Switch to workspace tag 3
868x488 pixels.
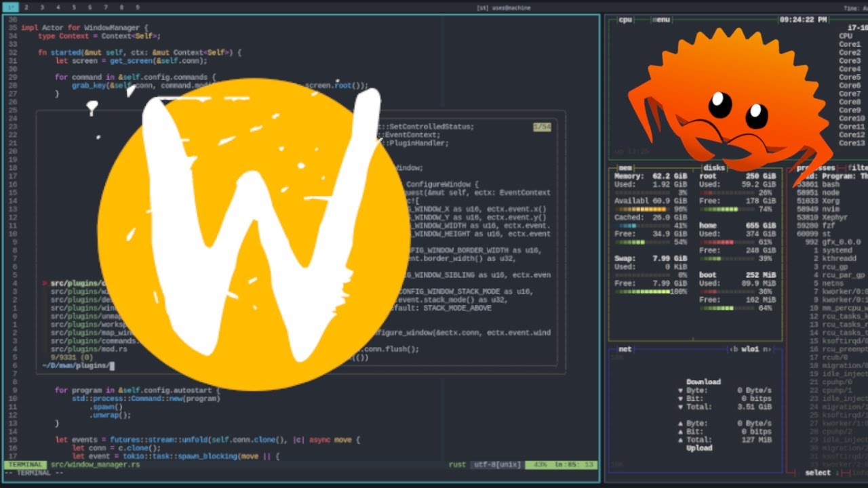pyautogui.click(x=42, y=7)
